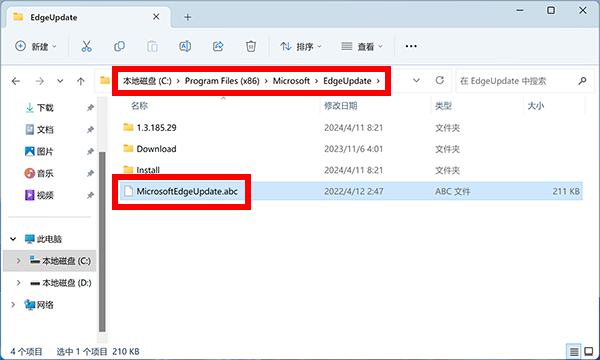Viewport: 600px width, 360px height.
Task: Click ABC 文件 type cell
Action: click(453, 191)
